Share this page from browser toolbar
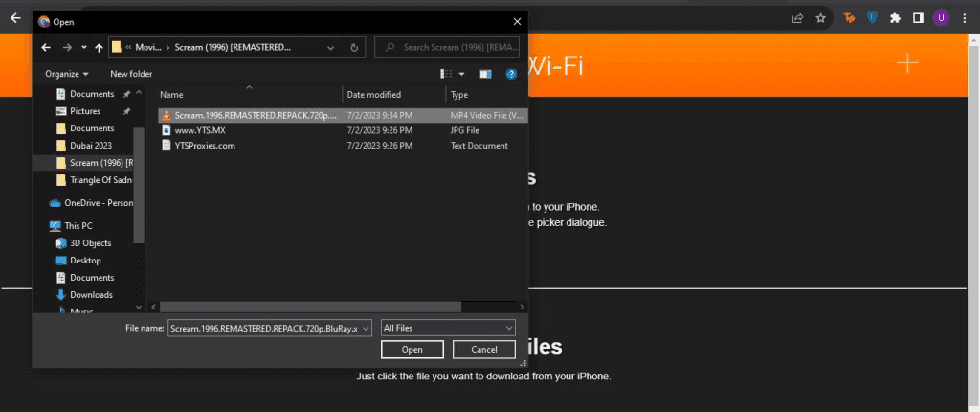 click(797, 18)
